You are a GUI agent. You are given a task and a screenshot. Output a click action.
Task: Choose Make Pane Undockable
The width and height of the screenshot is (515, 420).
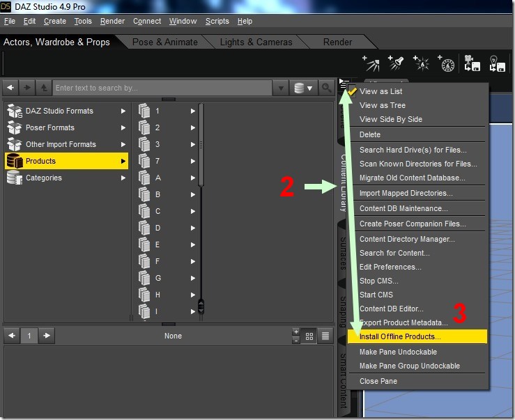[x=417, y=352]
